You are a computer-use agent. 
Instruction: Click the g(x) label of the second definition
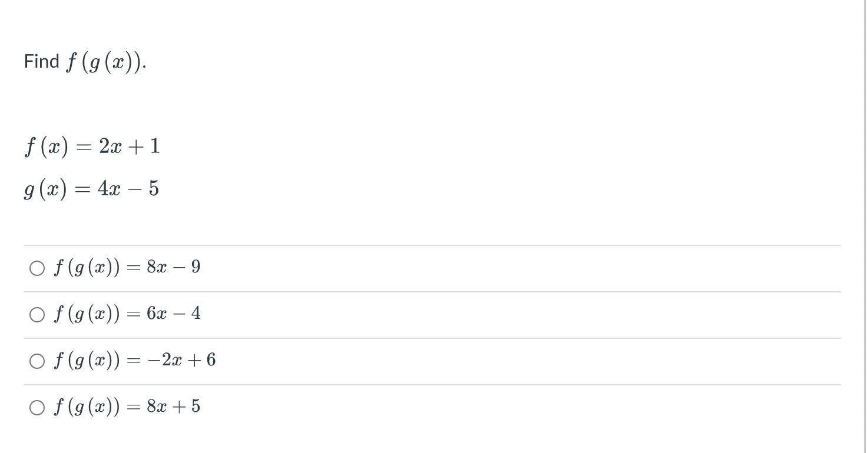[x=46, y=189]
